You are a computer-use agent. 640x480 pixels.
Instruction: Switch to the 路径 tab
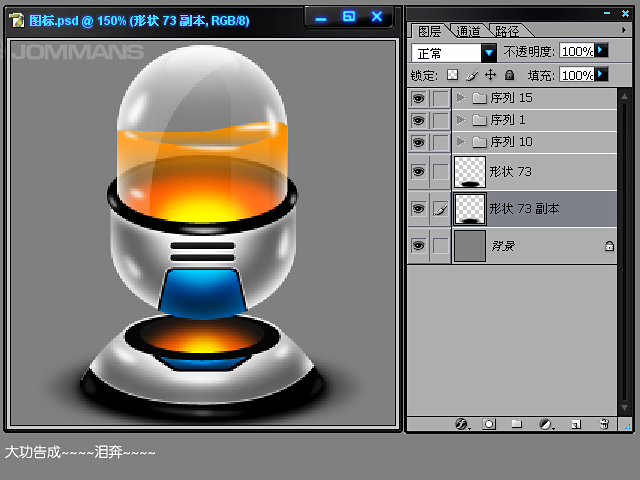pos(508,31)
